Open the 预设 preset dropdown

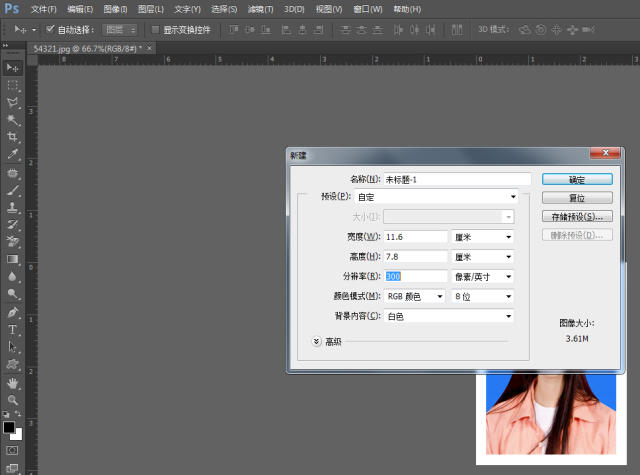pos(436,198)
